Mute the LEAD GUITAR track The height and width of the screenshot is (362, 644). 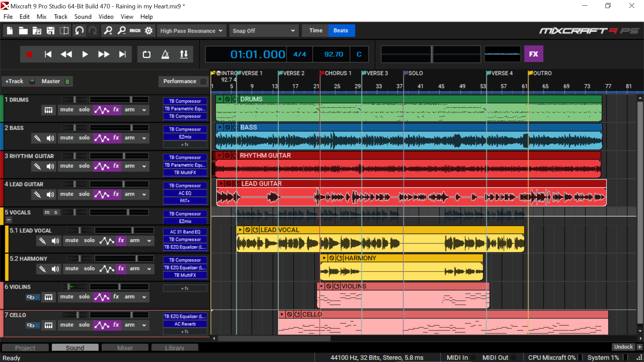click(x=67, y=194)
